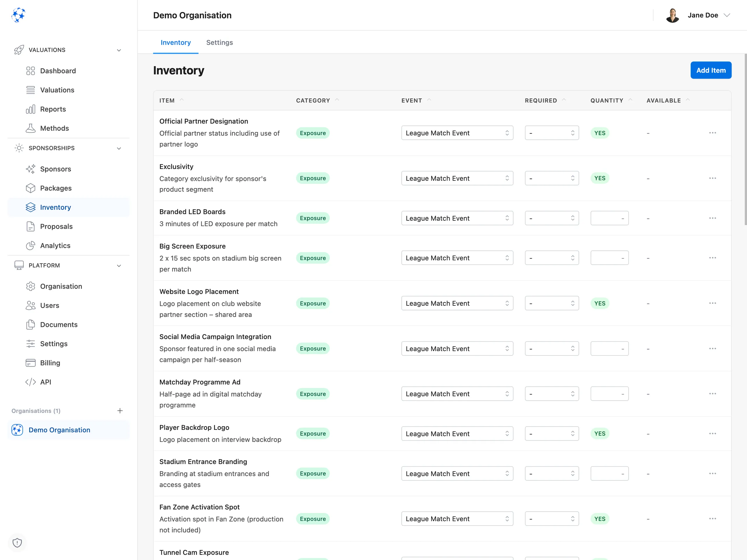Click the star-circle app logo
The width and height of the screenshot is (747, 560).
point(18,15)
